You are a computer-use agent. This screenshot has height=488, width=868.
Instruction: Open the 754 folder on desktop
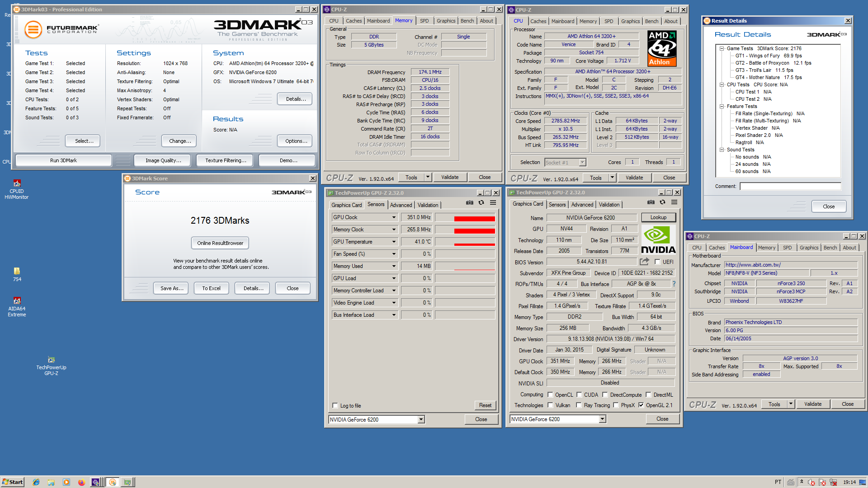coord(17,274)
